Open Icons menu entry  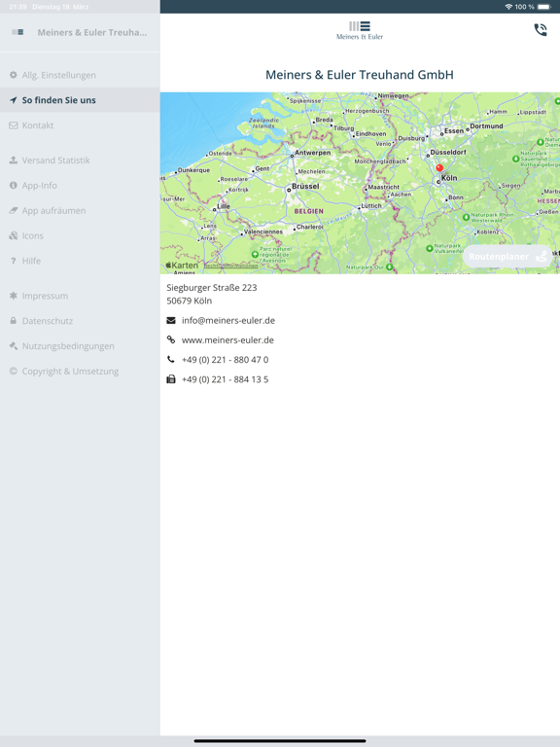click(80, 235)
